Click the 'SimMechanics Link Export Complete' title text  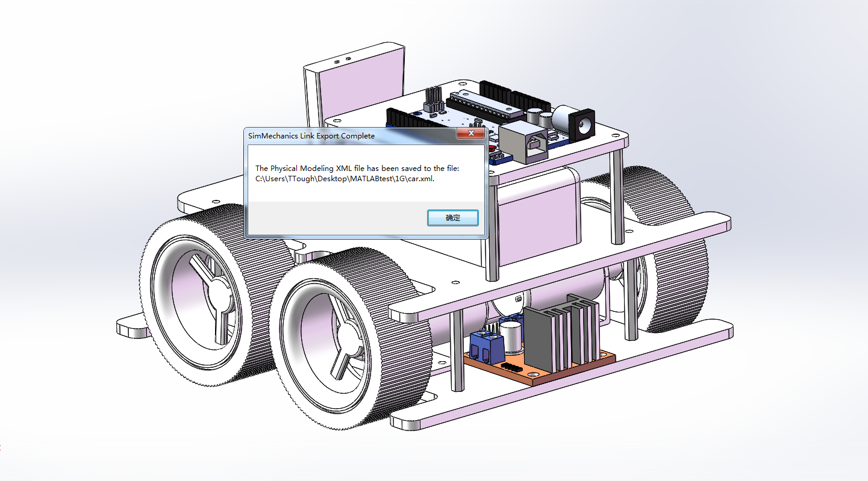tap(311, 136)
